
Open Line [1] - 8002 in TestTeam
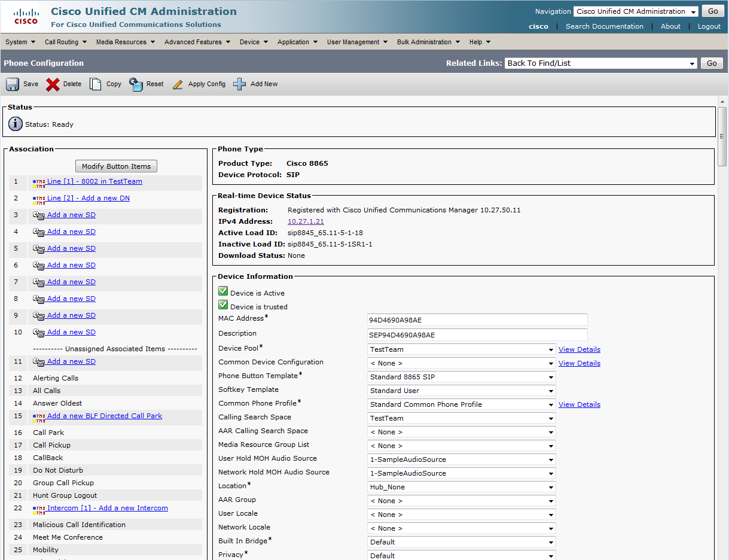94,181
